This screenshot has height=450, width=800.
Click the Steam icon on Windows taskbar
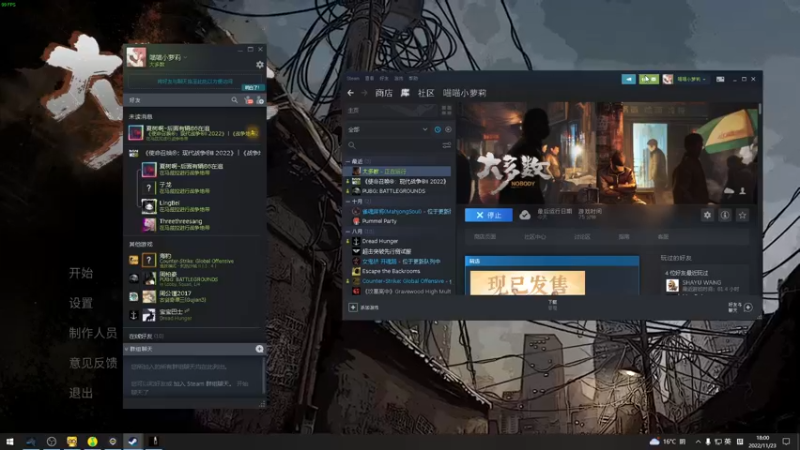click(x=132, y=441)
